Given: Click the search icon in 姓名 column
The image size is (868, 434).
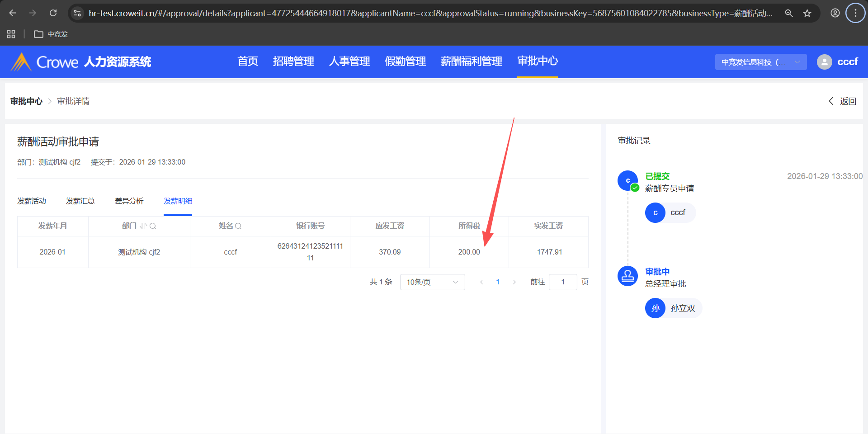Looking at the screenshot, I should point(238,226).
